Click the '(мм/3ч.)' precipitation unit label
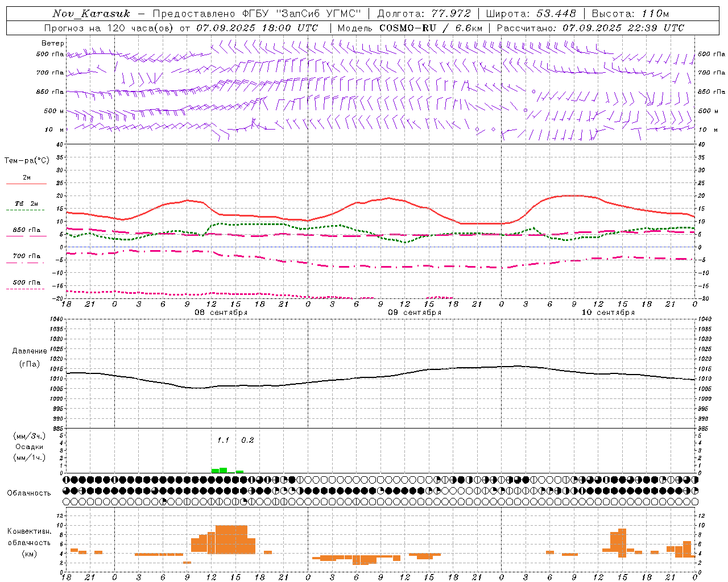The width and height of the screenshot is (728, 582). 30,436
